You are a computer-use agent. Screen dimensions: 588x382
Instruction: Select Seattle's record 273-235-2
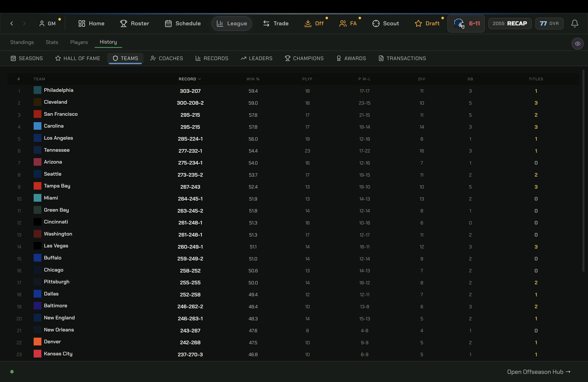point(190,175)
